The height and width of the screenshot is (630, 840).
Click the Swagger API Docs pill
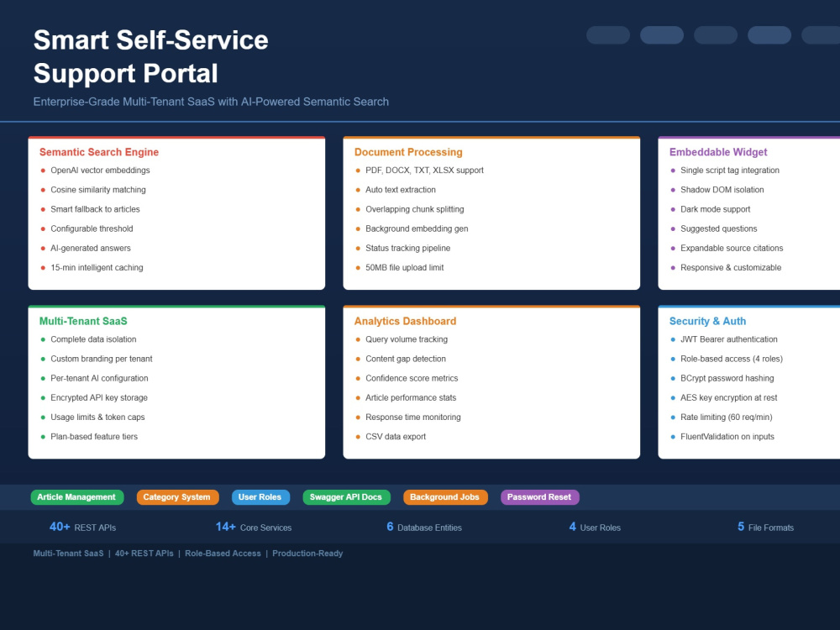[x=346, y=497]
